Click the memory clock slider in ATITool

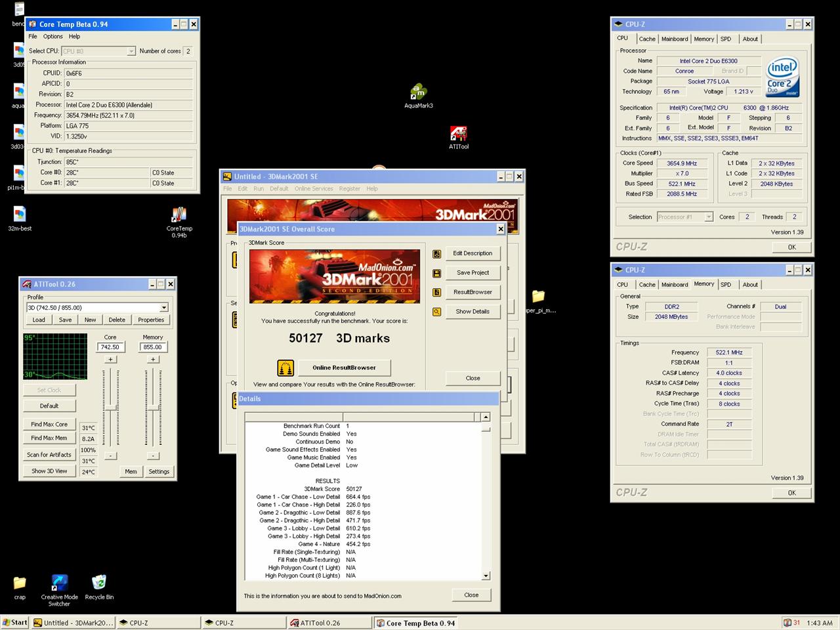pos(153,407)
